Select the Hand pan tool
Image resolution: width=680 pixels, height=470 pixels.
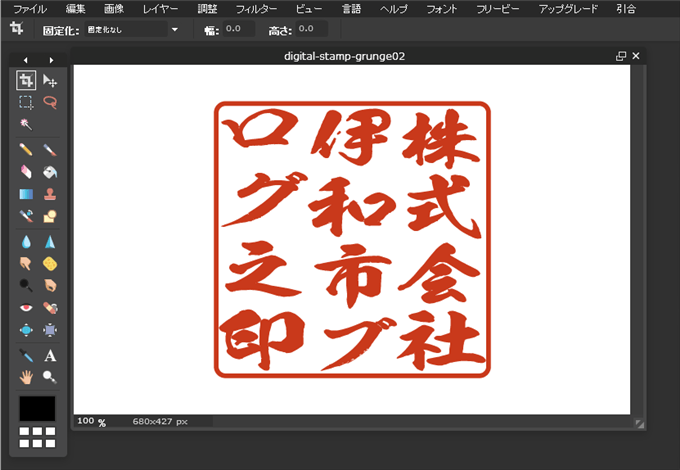(26, 377)
